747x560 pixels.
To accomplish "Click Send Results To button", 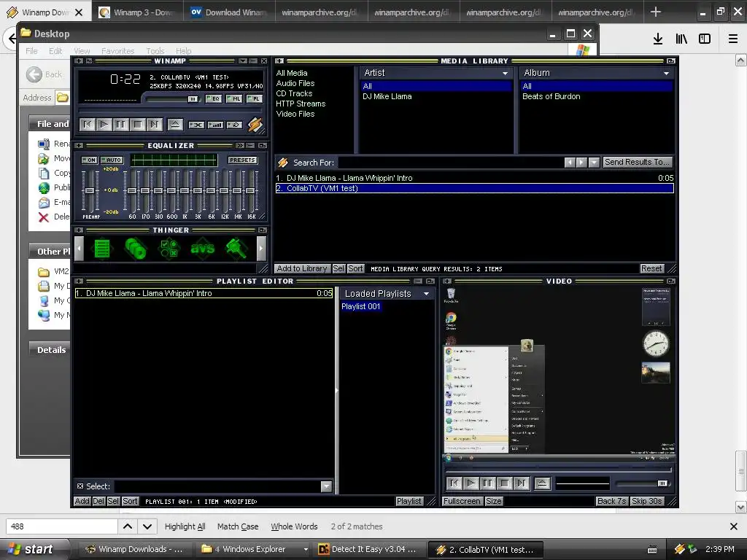I will pyautogui.click(x=638, y=162).
